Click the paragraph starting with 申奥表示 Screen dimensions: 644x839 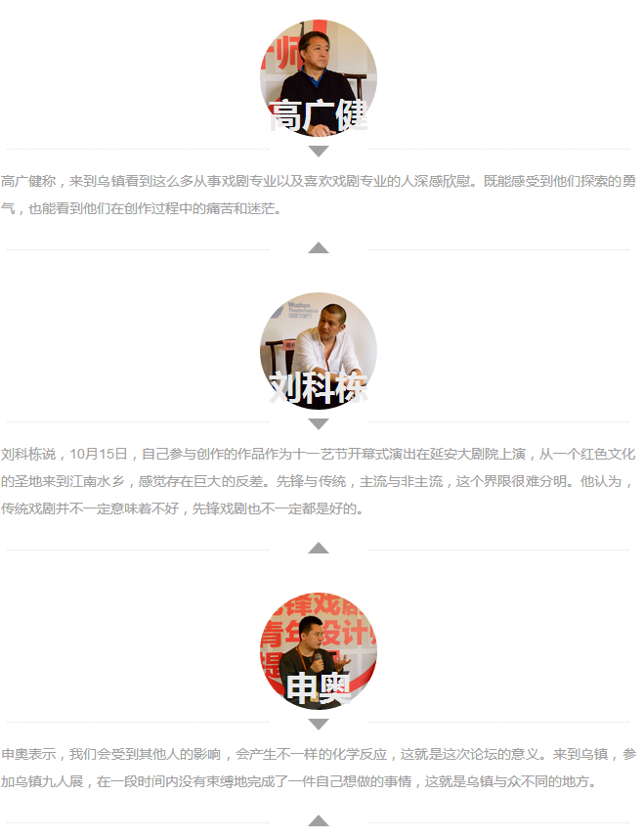(x=319, y=768)
